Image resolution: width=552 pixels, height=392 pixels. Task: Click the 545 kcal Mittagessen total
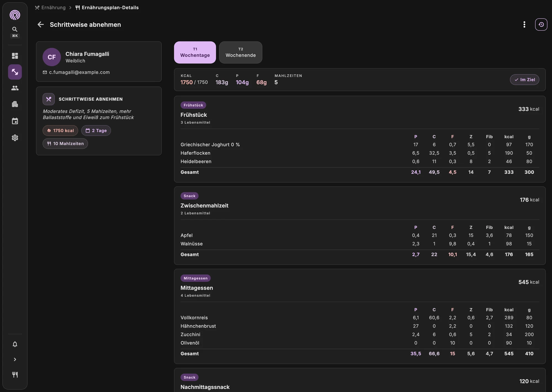click(x=529, y=282)
